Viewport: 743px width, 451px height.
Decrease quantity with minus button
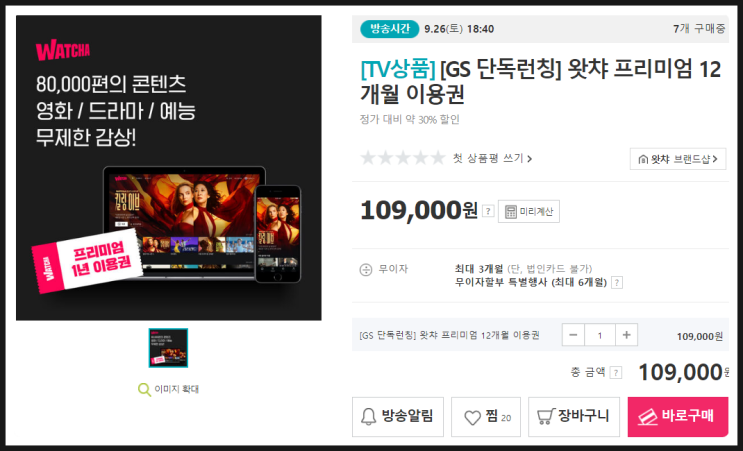[573, 335]
